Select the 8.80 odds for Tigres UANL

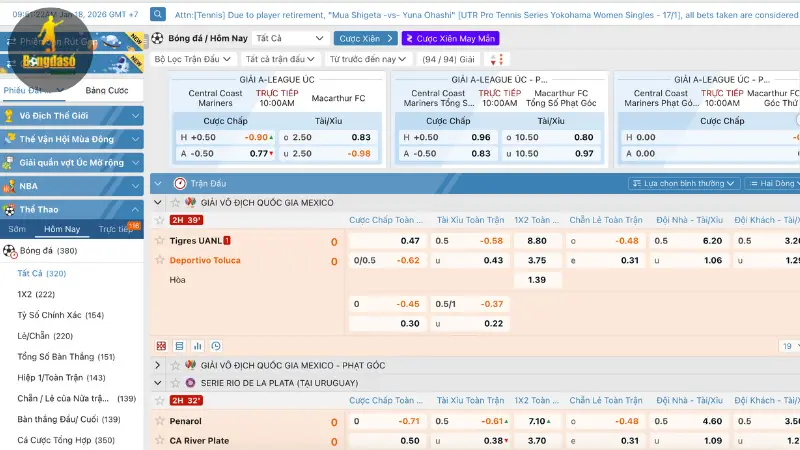tap(537, 241)
